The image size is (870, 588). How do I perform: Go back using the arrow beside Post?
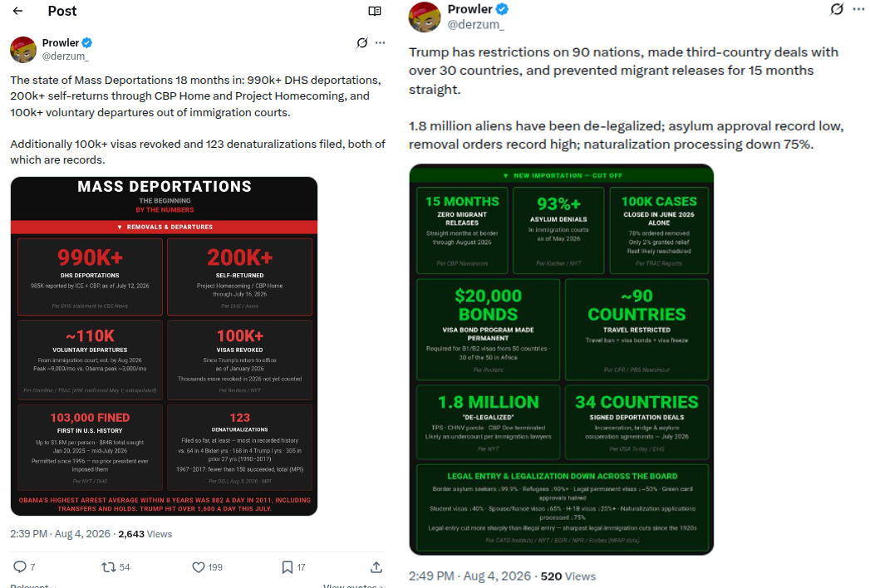17,11
